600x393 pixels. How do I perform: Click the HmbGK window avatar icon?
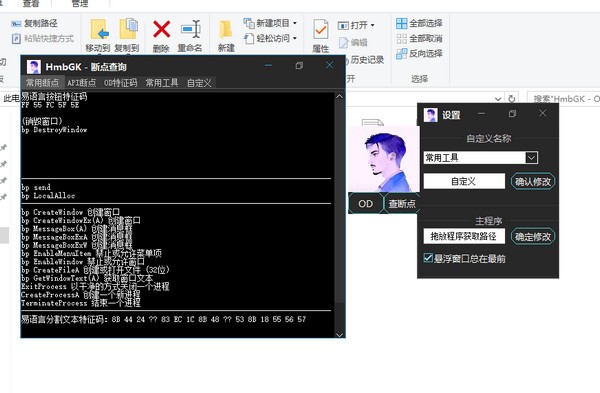coord(34,67)
